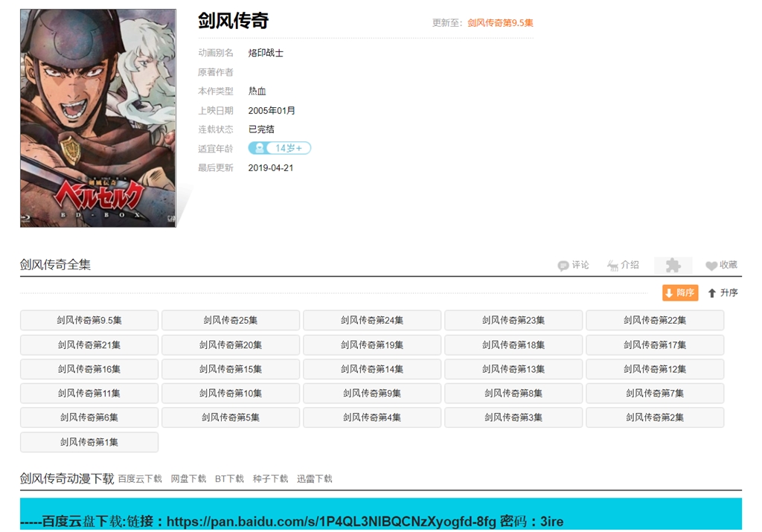
Task: Click the 剑风传奇全集 section heading
Action: (55, 265)
